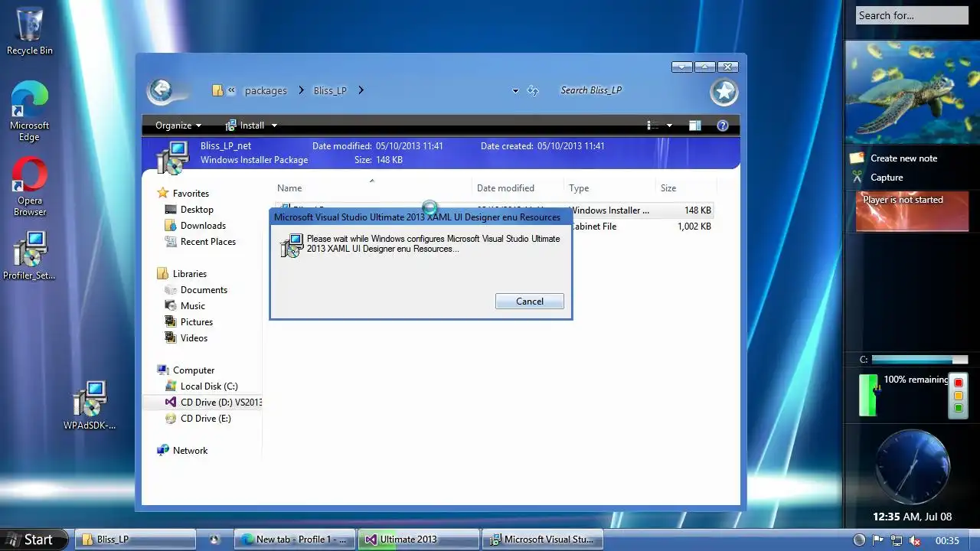The image size is (980, 551).
Task: Open the Action Center flag tray icon
Action: point(877,540)
